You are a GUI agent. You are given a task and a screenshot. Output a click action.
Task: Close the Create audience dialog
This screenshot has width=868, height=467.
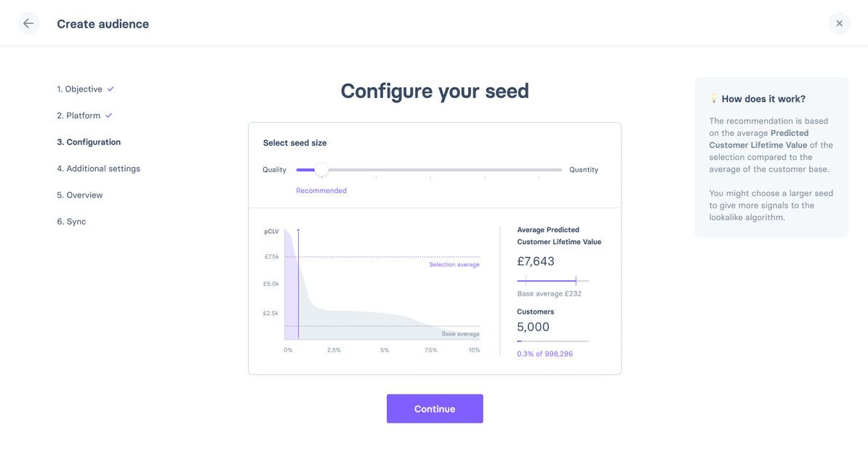click(x=839, y=23)
